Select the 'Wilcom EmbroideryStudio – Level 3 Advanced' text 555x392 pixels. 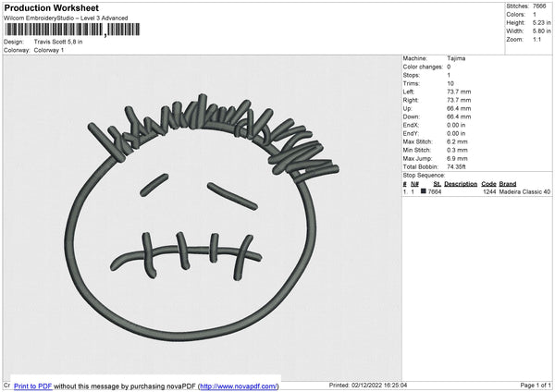[x=66, y=18]
